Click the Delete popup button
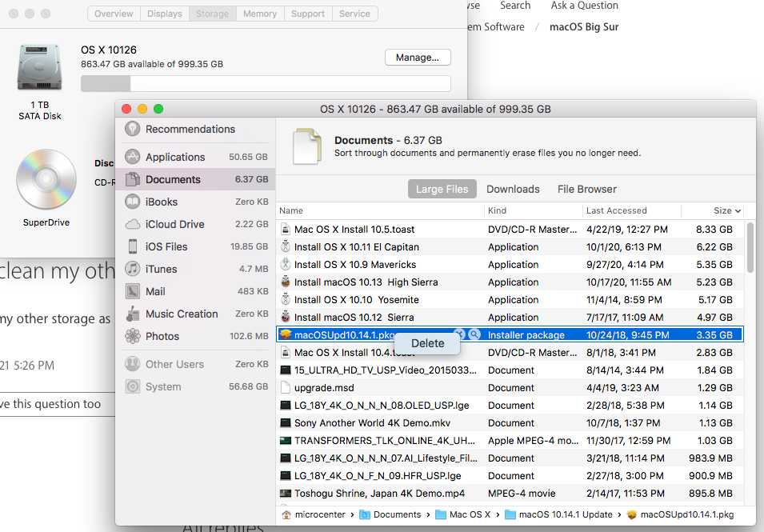Image resolution: width=764 pixels, height=532 pixels. pyautogui.click(x=427, y=343)
